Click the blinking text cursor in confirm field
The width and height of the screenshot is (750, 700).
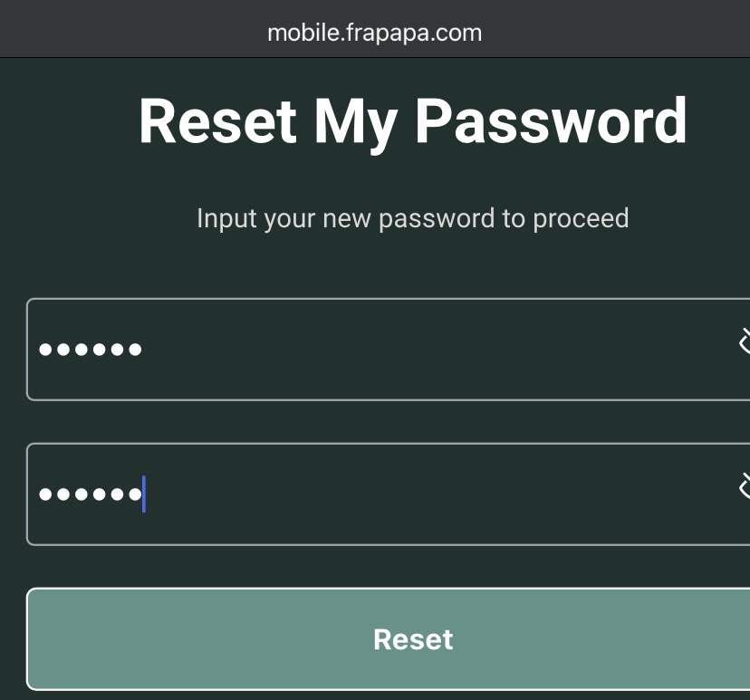[x=143, y=494]
